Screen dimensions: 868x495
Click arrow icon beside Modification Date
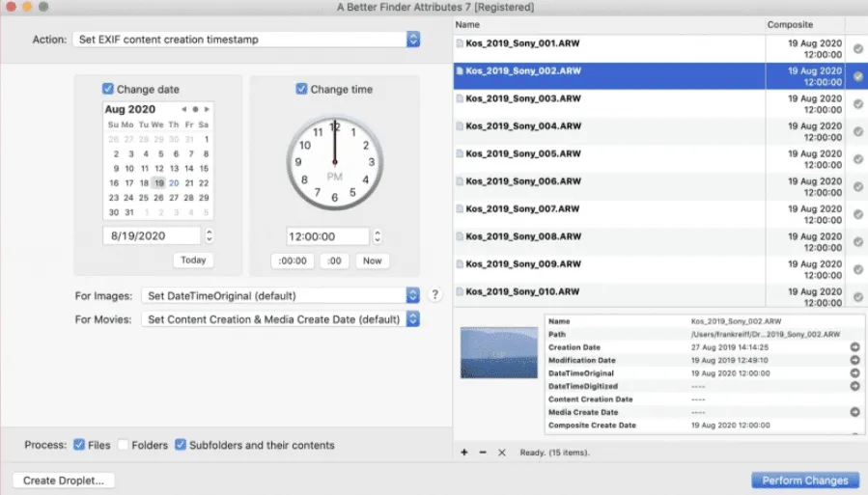click(x=854, y=360)
